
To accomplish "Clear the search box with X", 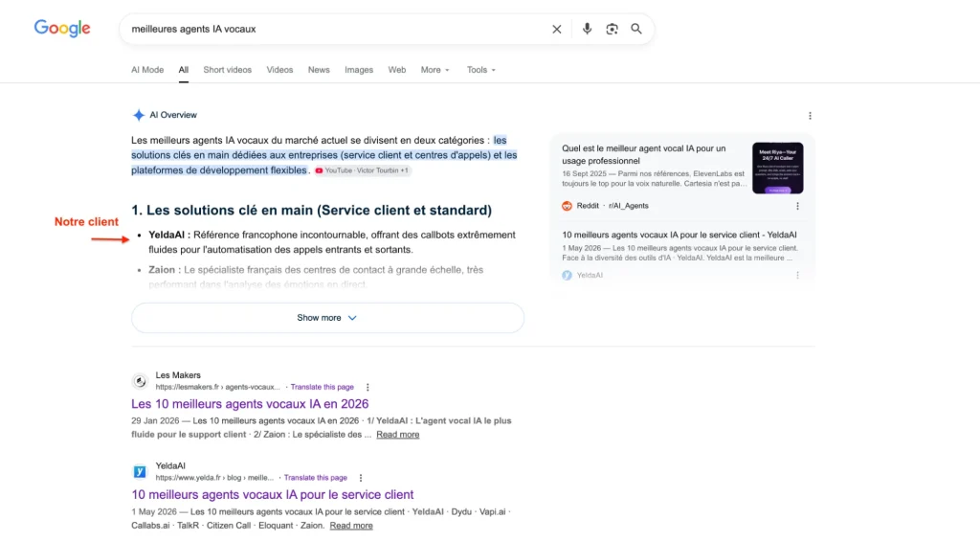I will [556, 29].
